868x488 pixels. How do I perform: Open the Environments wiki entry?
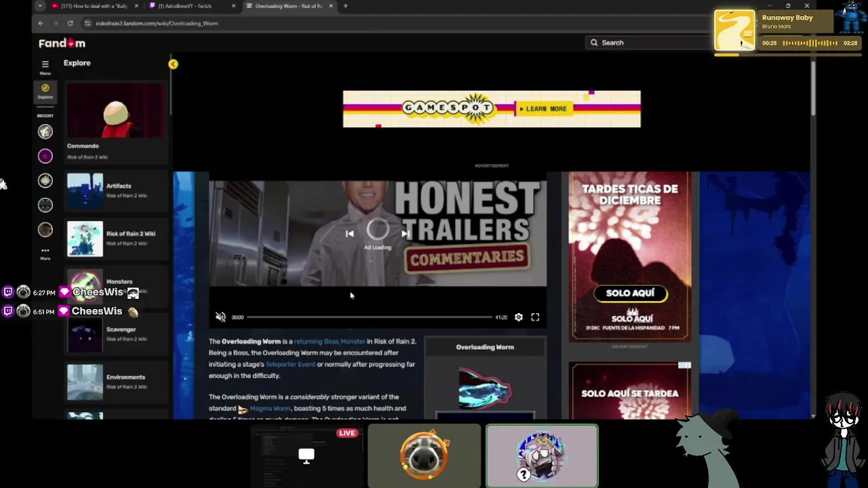click(x=116, y=382)
